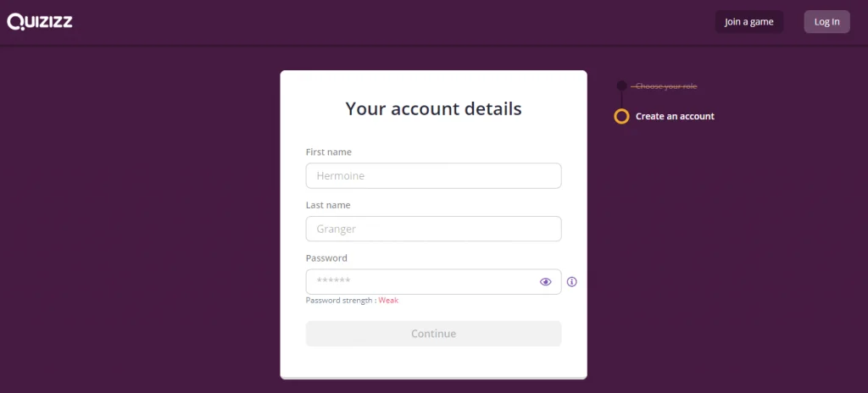Click the Password strength text
868x393 pixels.
point(339,301)
